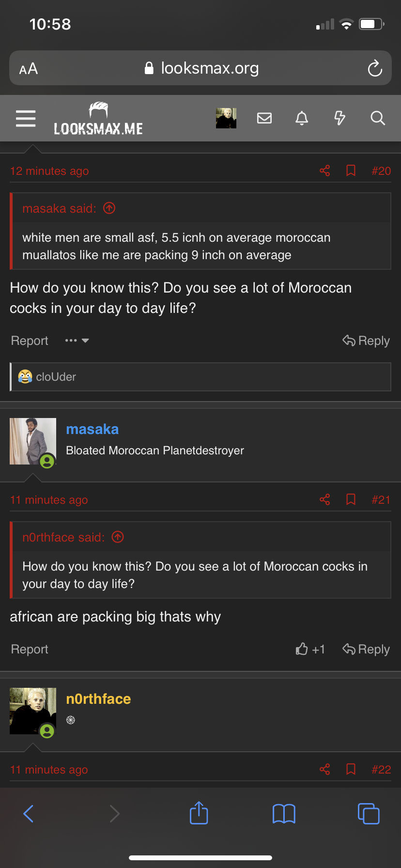Open the hamburger navigation menu
401x868 pixels.
point(26,118)
